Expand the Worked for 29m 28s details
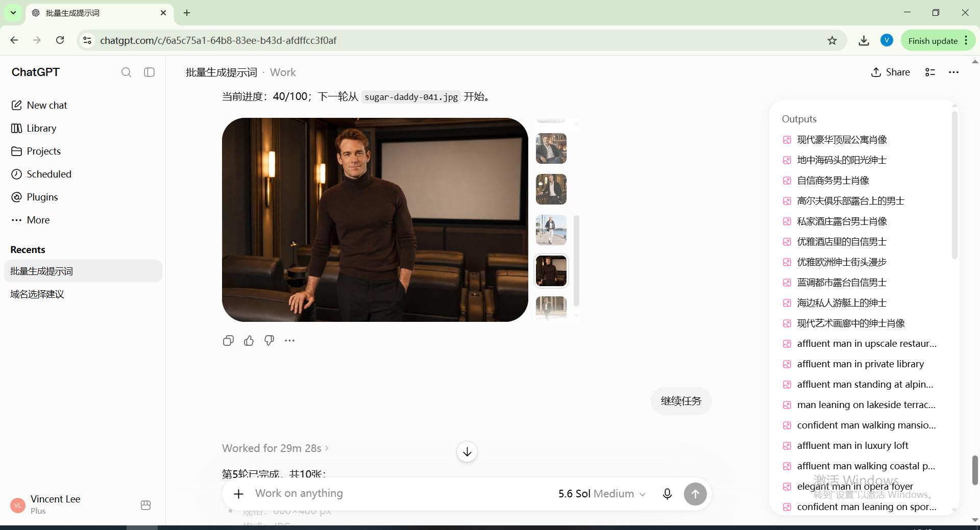The image size is (980, 530). tap(275, 448)
